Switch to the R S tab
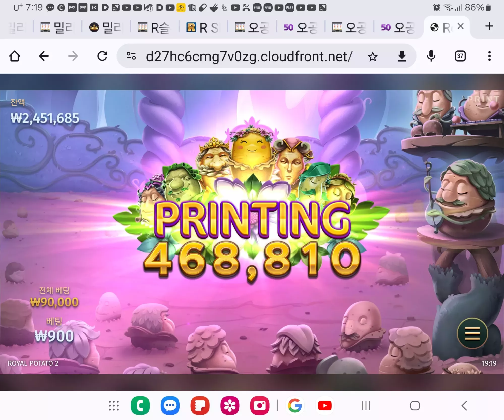Screen dimensions: 504x420 click(x=203, y=27)
